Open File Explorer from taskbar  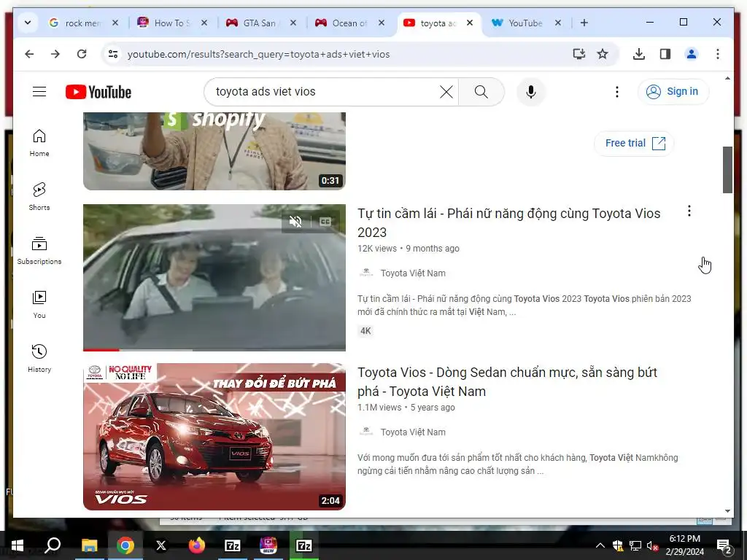(x=89, y=545)
